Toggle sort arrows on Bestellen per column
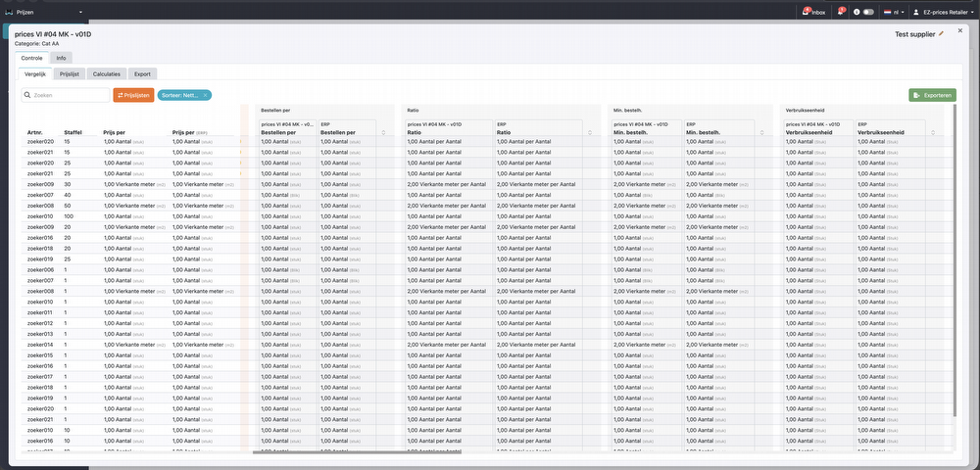Viewport: 980px width, 470px height. pyautogui.click(x=384, y=132)
